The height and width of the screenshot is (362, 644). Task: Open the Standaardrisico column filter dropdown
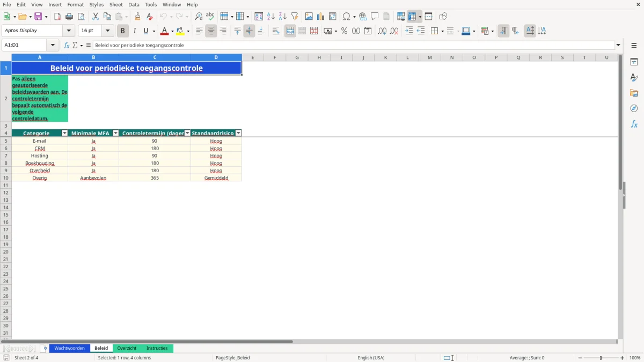[238, 133]
